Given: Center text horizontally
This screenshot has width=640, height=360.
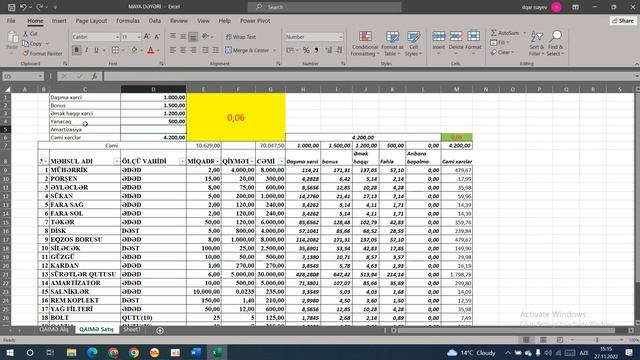Looking at the screenshot, I should [x=183, y=50].
